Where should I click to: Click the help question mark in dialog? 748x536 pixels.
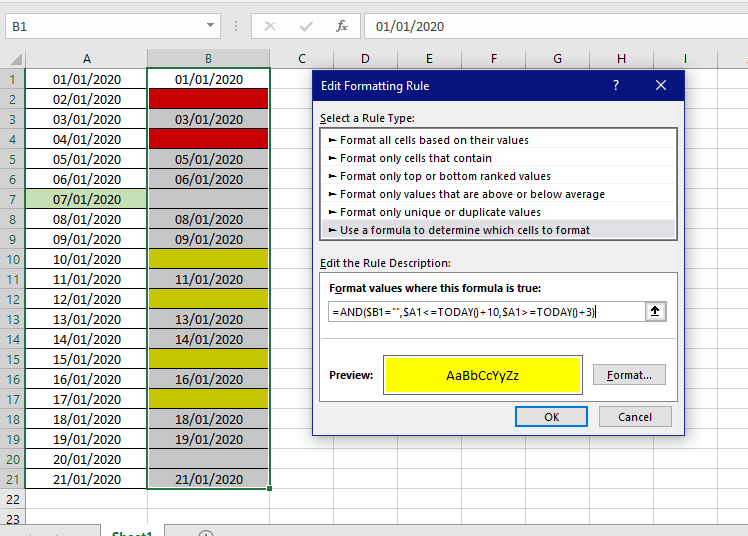tap(616, 85)
